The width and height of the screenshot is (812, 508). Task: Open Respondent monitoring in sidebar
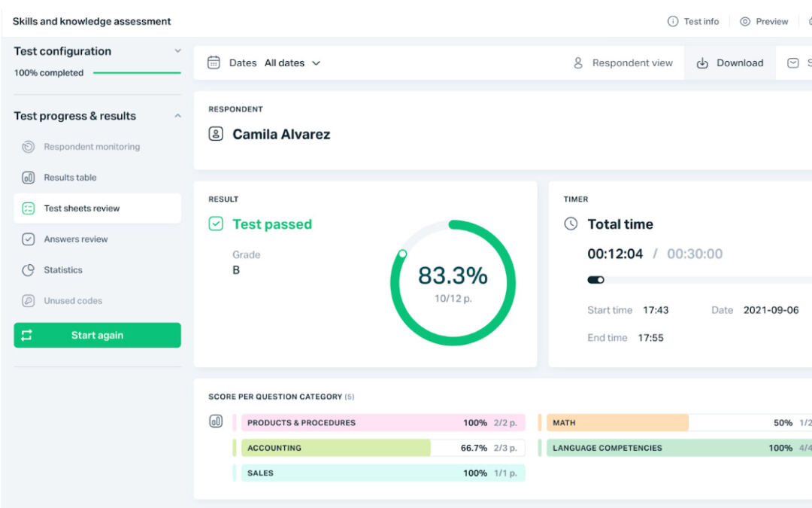pyautogui.click(x=91, y=147)
